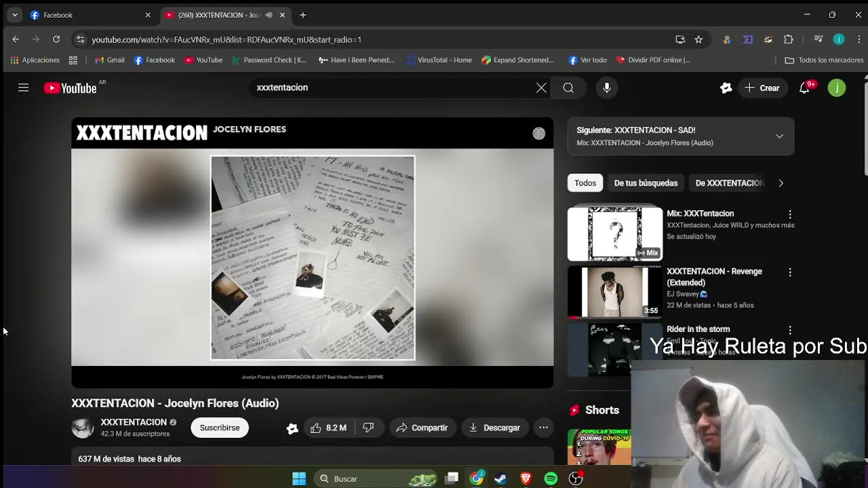Open the VirusTotal - Home bookmark
This screenshot has width=868, height=488.
click(x=439, y=60)
